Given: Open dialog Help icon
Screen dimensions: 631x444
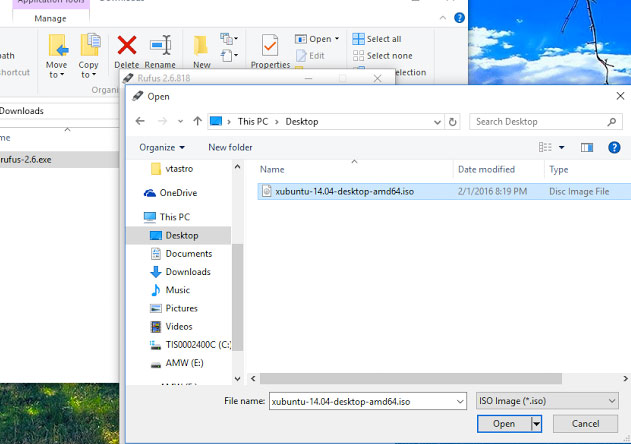Looking at the screenshot, I should coord(614,147).
